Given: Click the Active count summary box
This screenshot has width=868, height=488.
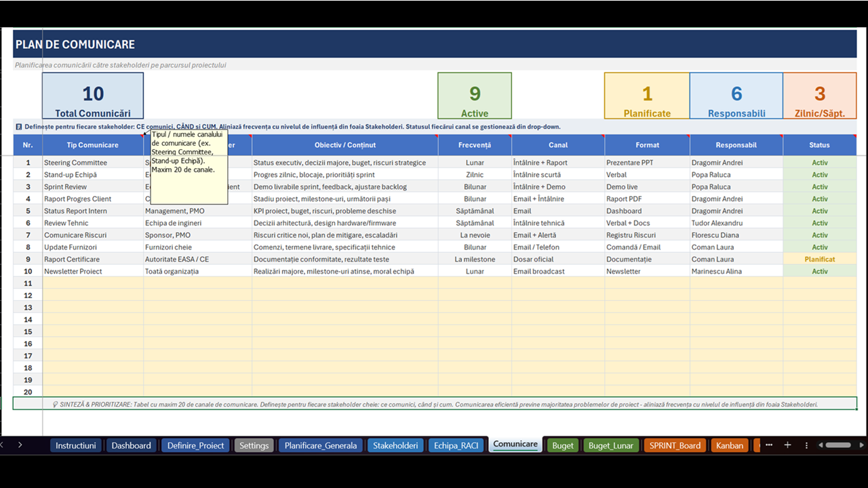Looking at the screenshot, I should [475, 96].
